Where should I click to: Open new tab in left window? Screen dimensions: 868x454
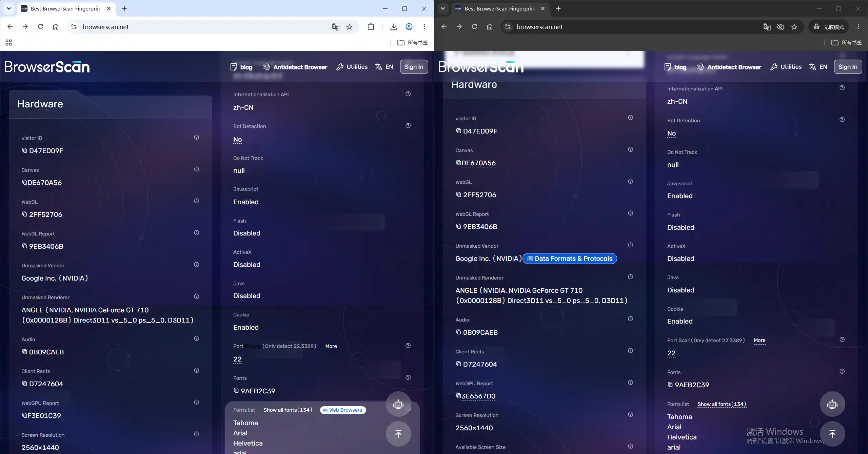(x=124, y=8)
